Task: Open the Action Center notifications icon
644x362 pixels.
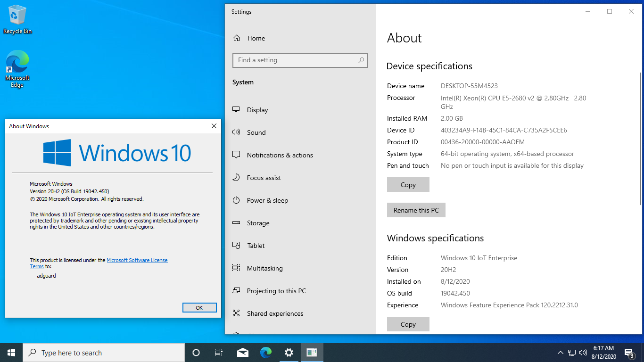Action: 629,353
